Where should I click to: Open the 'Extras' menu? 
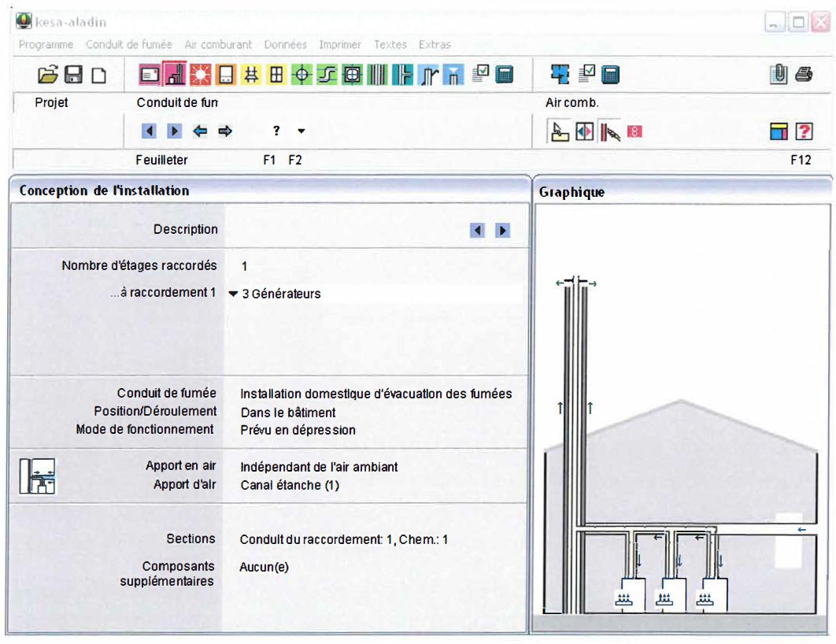tap(435, 45)
